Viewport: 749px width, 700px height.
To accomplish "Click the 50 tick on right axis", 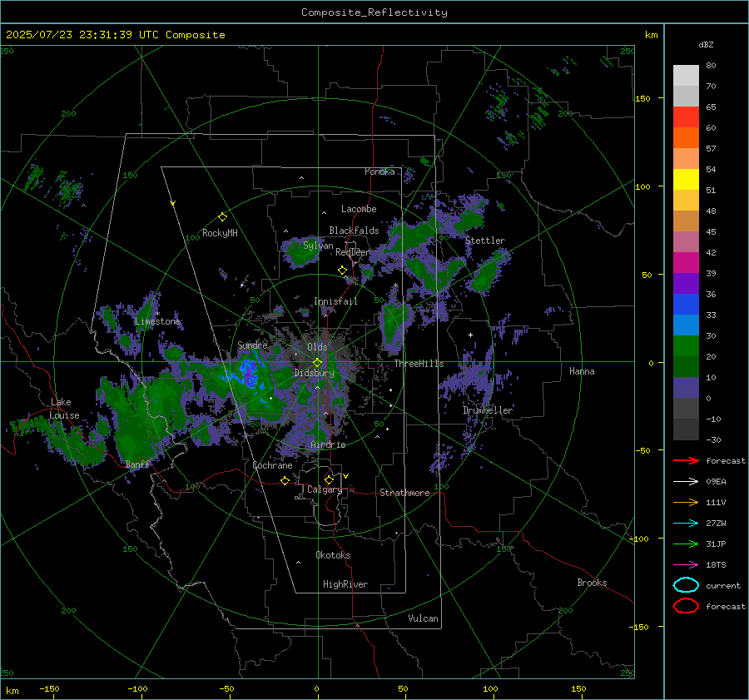I will (647, 275).
